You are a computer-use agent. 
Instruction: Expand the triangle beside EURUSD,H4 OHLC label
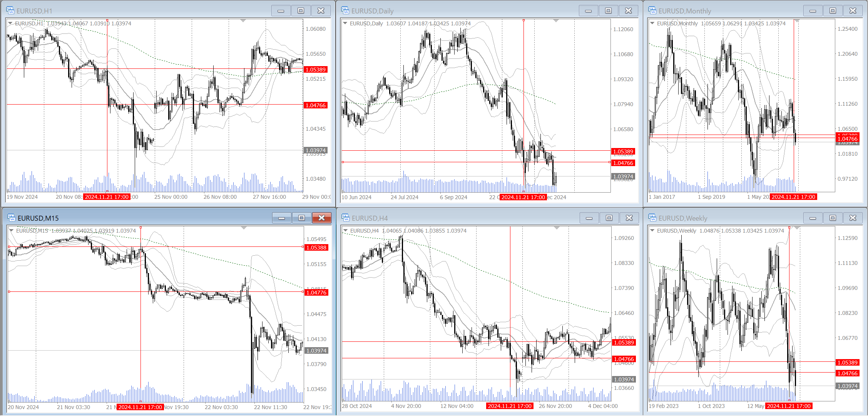(346, 231)
